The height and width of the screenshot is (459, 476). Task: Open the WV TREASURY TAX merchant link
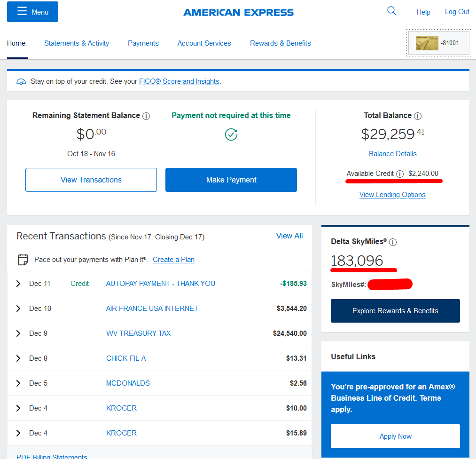point(139,333)
